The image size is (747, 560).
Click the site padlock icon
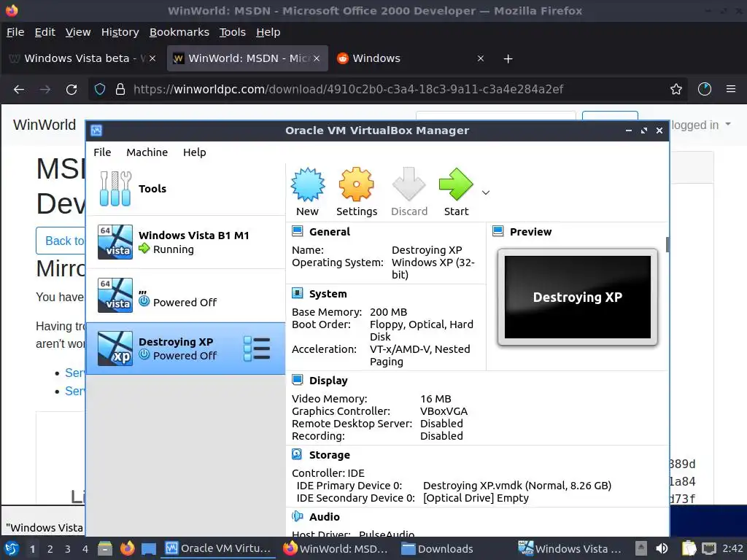coord(120,89)
